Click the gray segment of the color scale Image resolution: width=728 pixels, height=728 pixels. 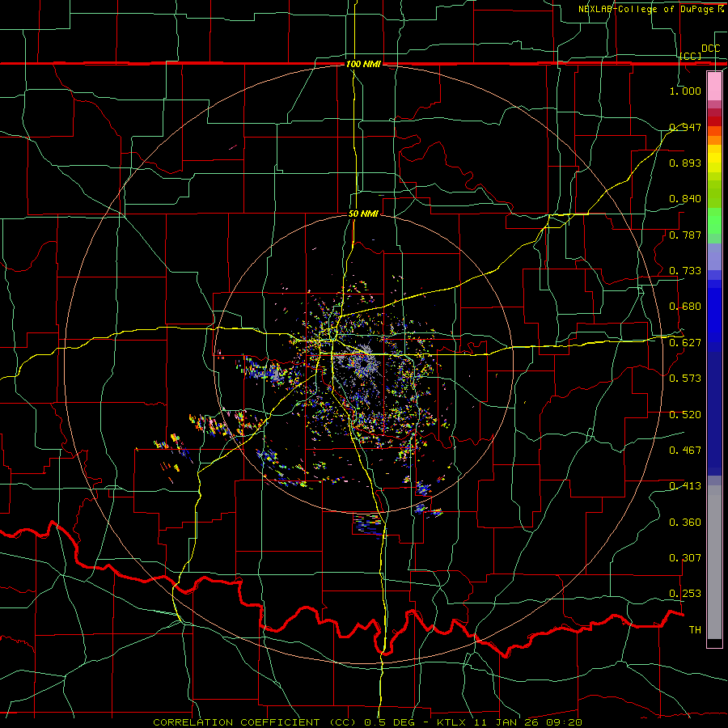714,562
